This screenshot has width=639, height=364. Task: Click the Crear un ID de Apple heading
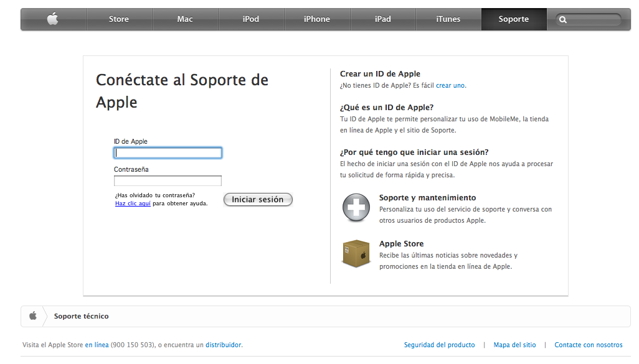tap(380, 73)
